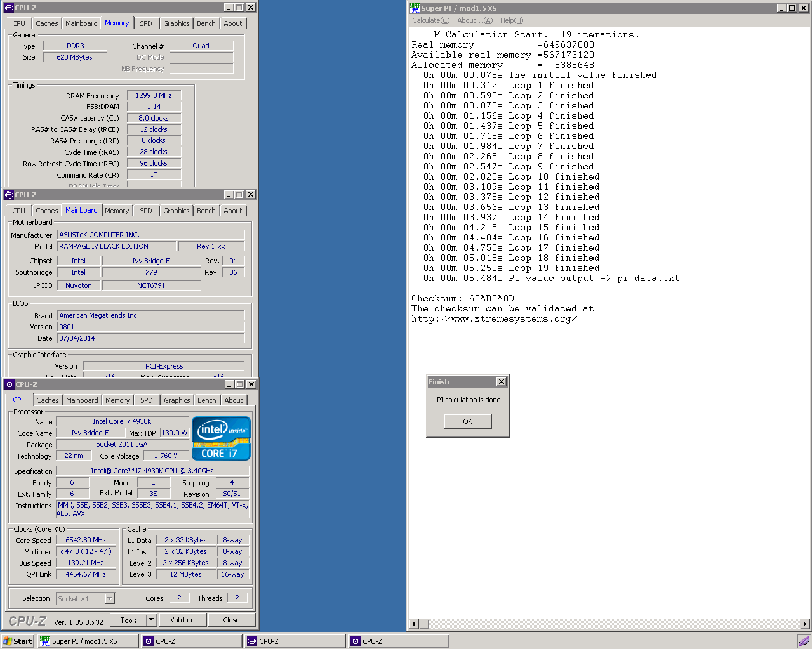Click the Checksum: 63AB0A0D line
Viewport: 812px width, 649px height.
click(x=463, y=298)
